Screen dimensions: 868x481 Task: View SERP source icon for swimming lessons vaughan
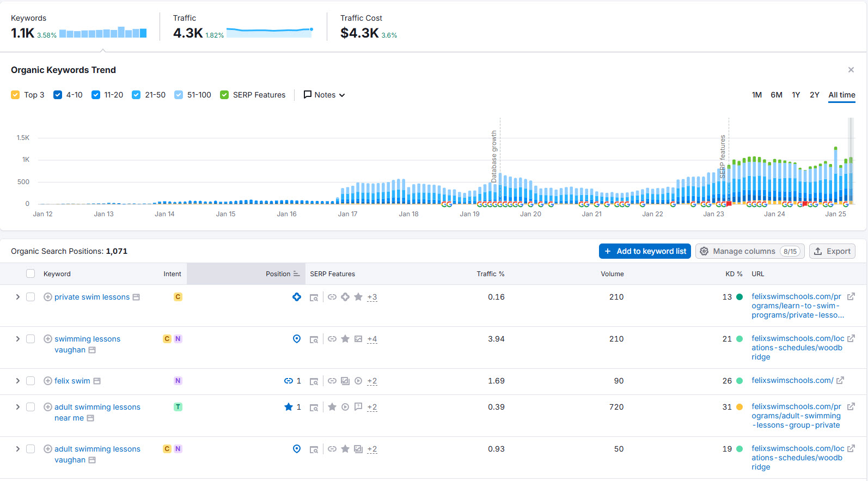314,339
